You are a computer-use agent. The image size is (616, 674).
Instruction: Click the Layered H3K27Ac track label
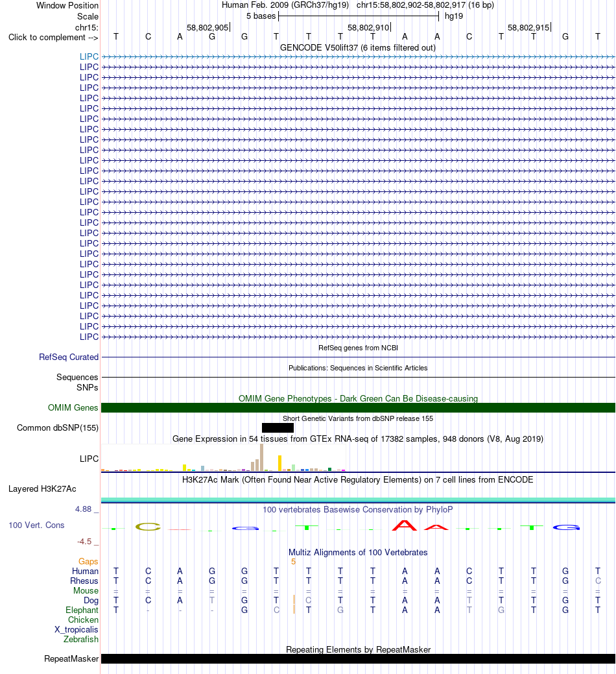click(42, 488)
